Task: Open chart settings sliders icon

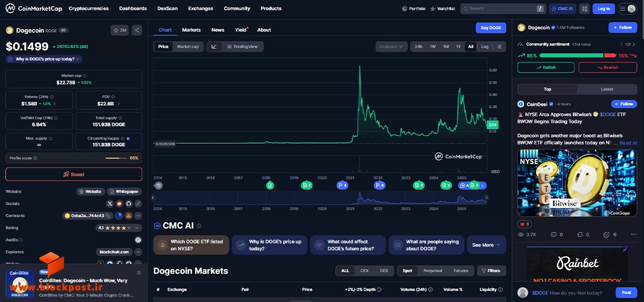Action: [x=500, y=47]
